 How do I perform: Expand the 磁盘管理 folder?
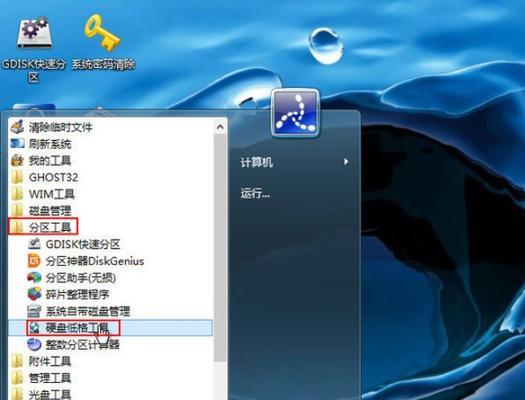[50, 211]
